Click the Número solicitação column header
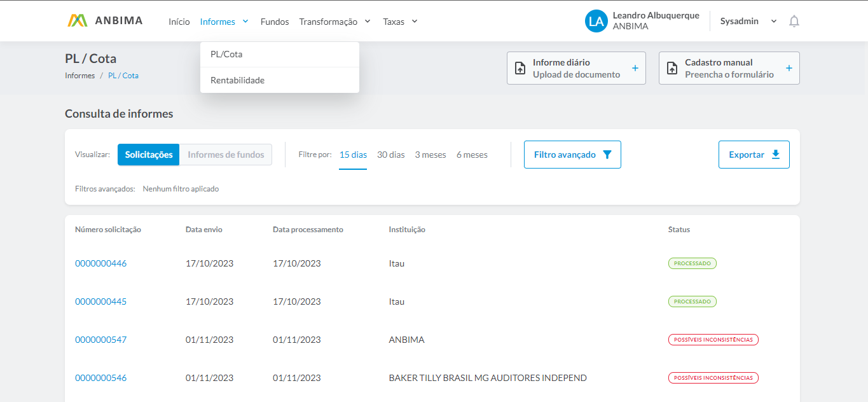Image resolution: width=868 pixels, height=402 pixels. 108,230
